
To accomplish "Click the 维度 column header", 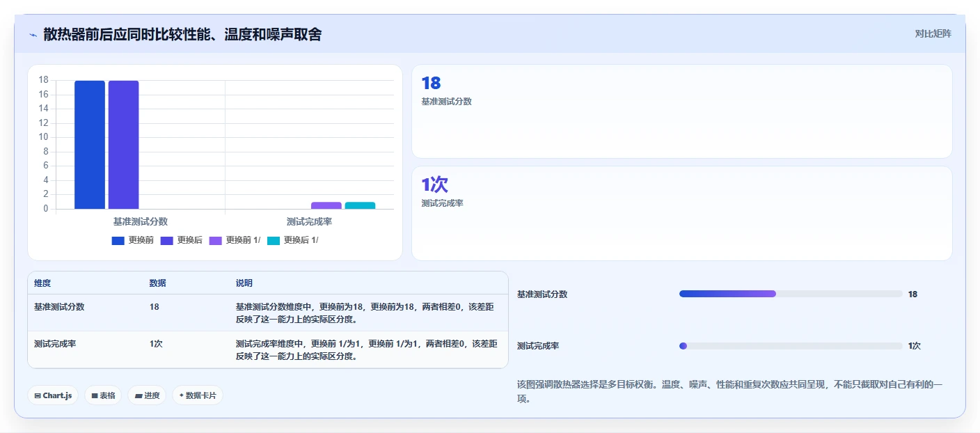I will [42, 283].
